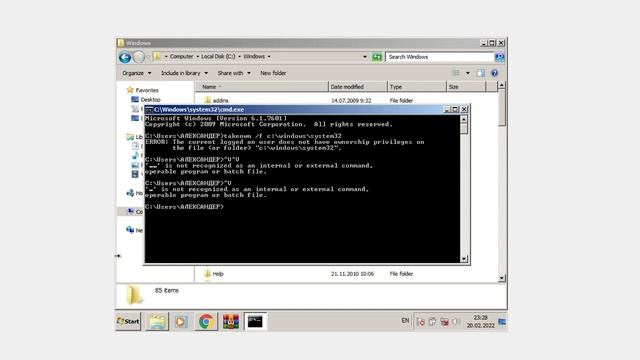Image resolution: width=640 pixels, height=360 pixels.
Task: Click the folder icon in address bar
Action: tap(157, 56)
